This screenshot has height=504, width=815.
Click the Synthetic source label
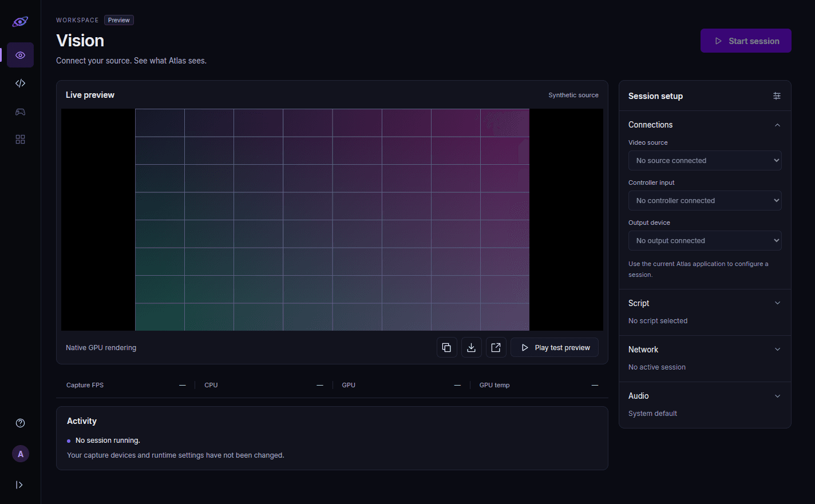(x=573, y=95)
